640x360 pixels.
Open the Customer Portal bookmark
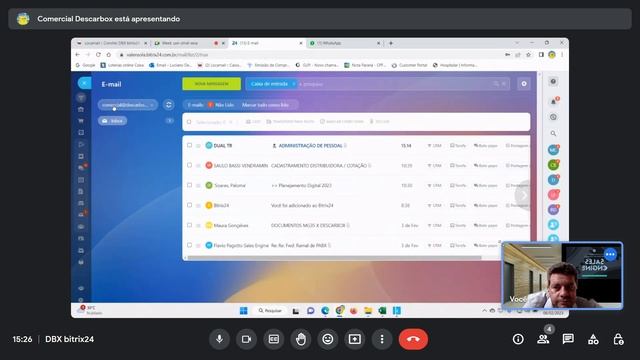(409, 65)
